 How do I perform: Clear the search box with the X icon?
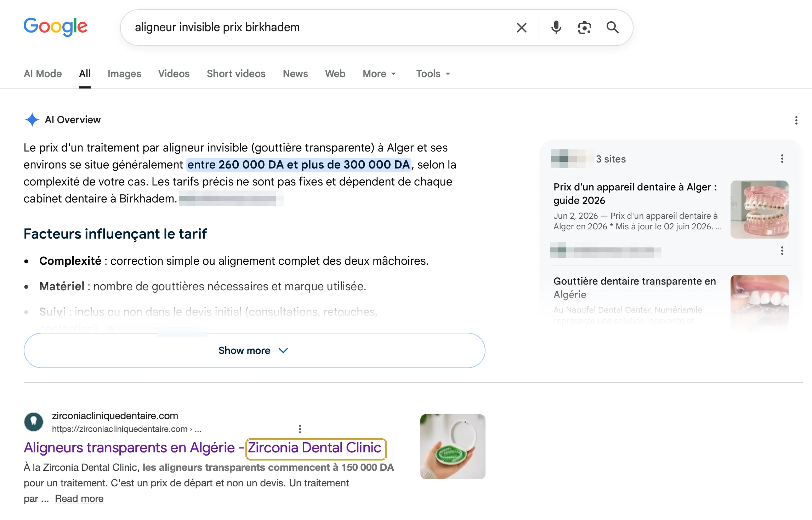coord(521,28)
